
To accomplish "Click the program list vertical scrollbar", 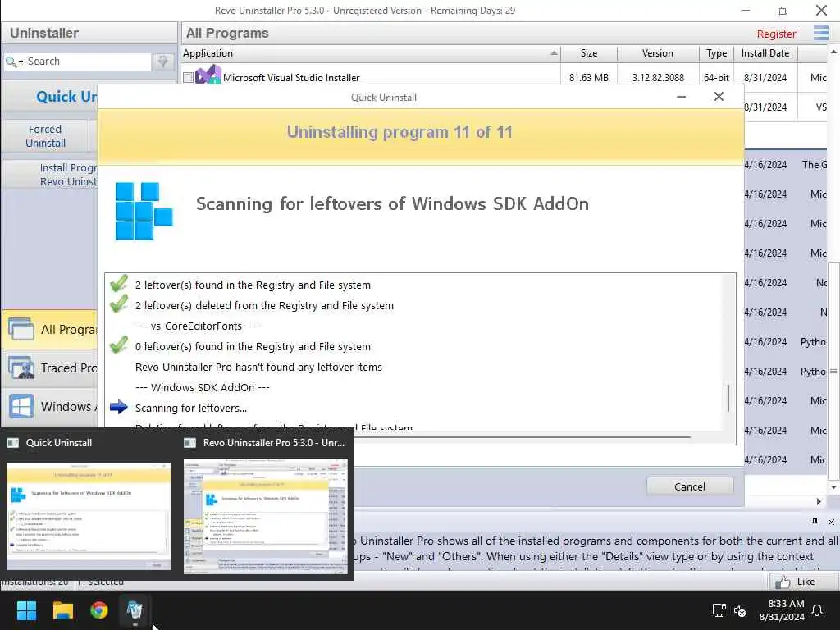I will coord(833,370).
